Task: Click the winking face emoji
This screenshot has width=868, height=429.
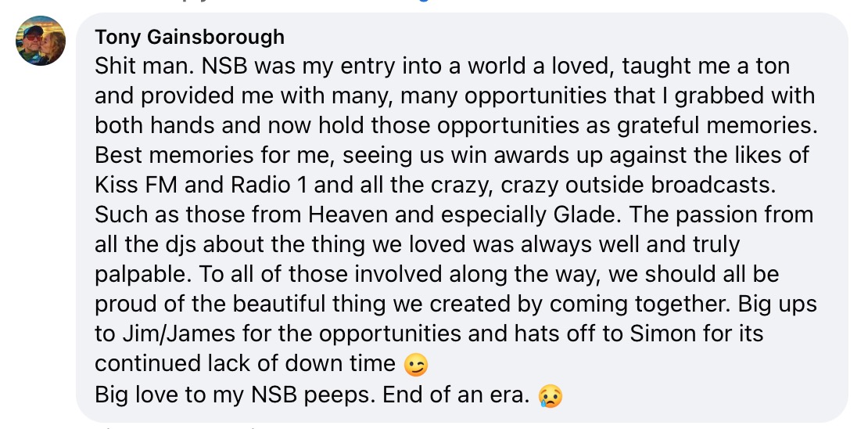Action: click(417, 366)
